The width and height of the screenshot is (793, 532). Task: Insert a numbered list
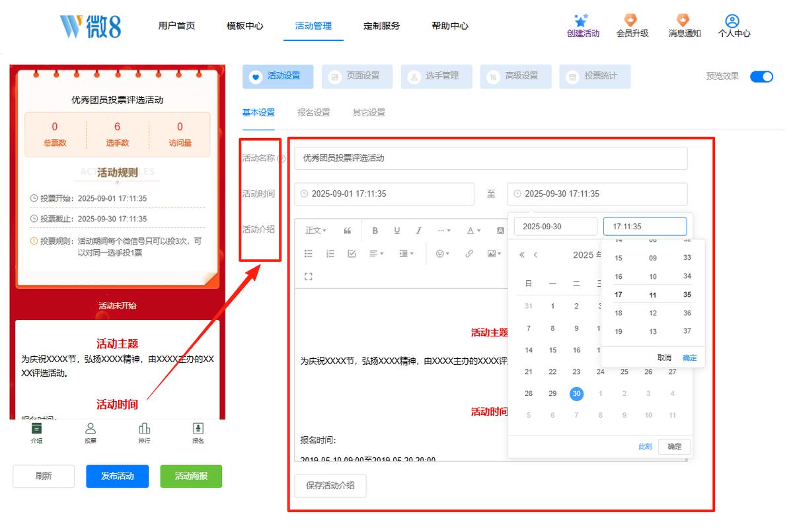pyautogui.click(x=330, y=254)
